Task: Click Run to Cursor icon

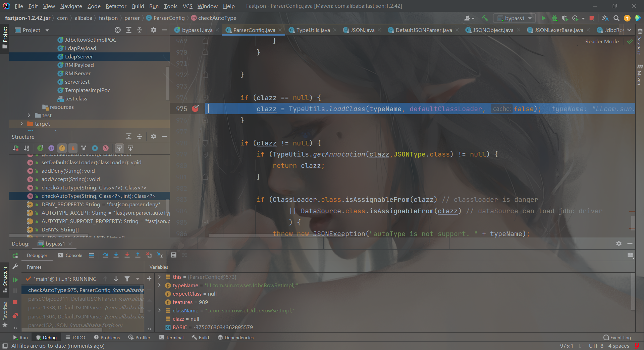Action: (x=160, y=255)
